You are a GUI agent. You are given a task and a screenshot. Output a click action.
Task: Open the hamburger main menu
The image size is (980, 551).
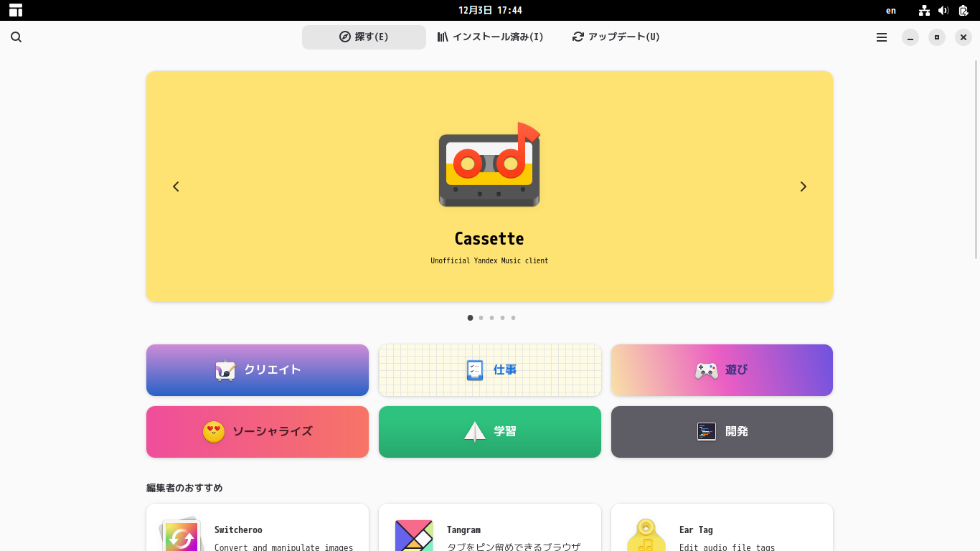[882, 37]
